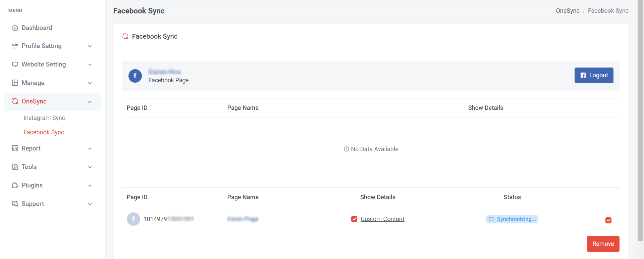This screenshot has height=259, width=644.
Task: Click the red sync icon beside Facebook Sync heading
Action: click(x=125, y=36)
